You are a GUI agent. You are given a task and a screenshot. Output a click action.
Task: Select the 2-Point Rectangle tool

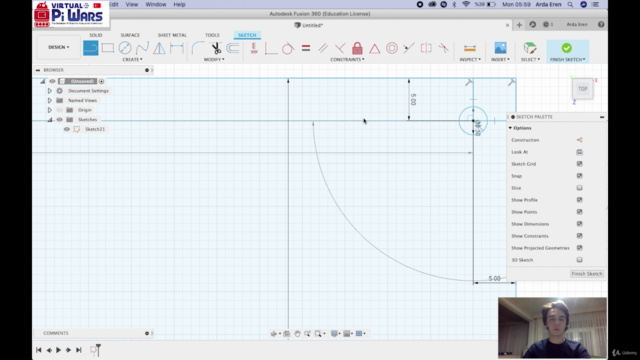(108, 48)
